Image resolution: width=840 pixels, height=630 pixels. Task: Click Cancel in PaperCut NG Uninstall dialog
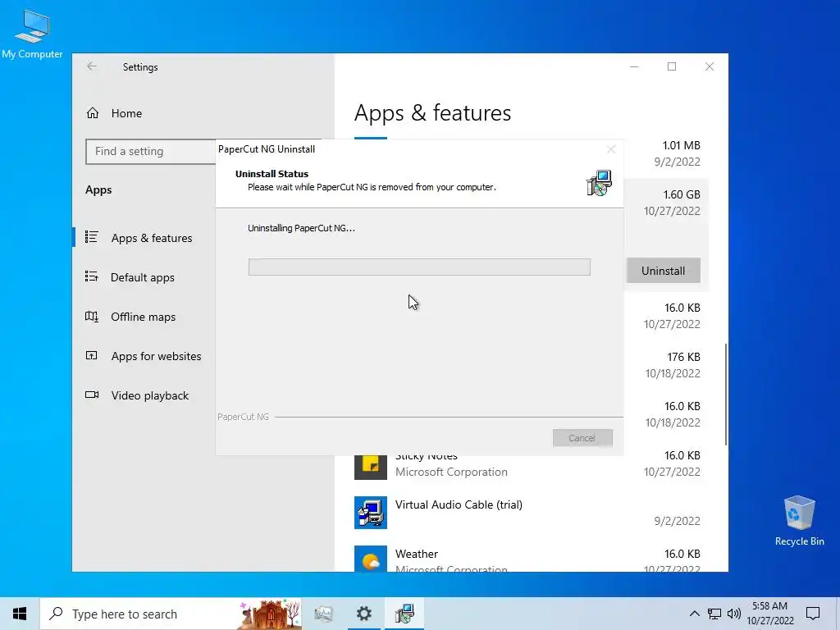pyautogui.click(x=582, y=438)
